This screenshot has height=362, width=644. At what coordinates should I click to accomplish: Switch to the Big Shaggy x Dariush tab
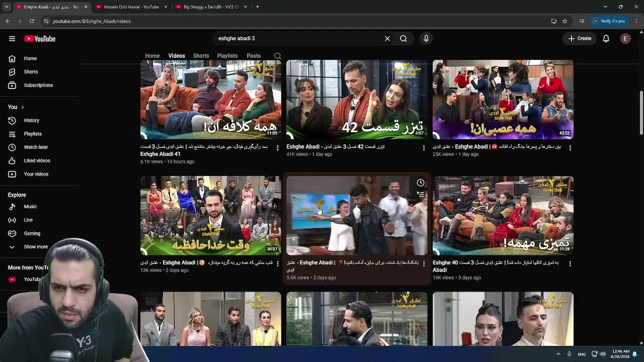[x=211, y=7]
